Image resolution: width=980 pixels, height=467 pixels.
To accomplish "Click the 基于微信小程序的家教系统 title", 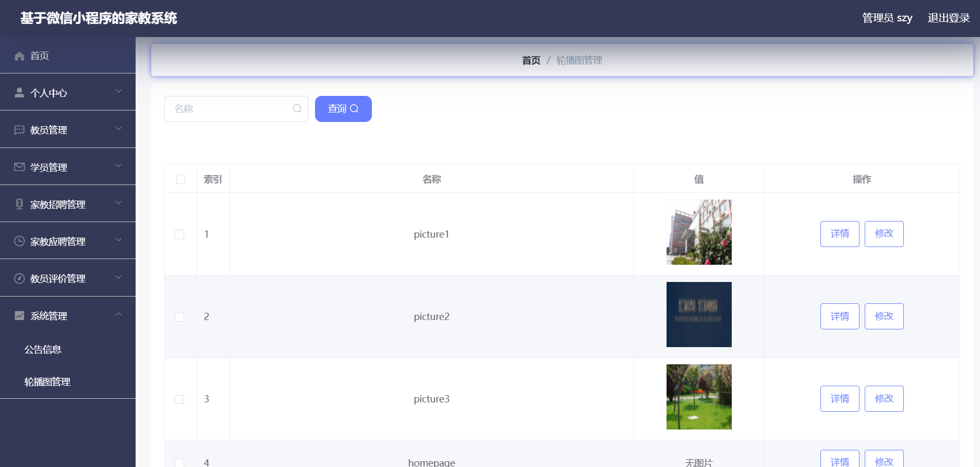I will 99,18.
